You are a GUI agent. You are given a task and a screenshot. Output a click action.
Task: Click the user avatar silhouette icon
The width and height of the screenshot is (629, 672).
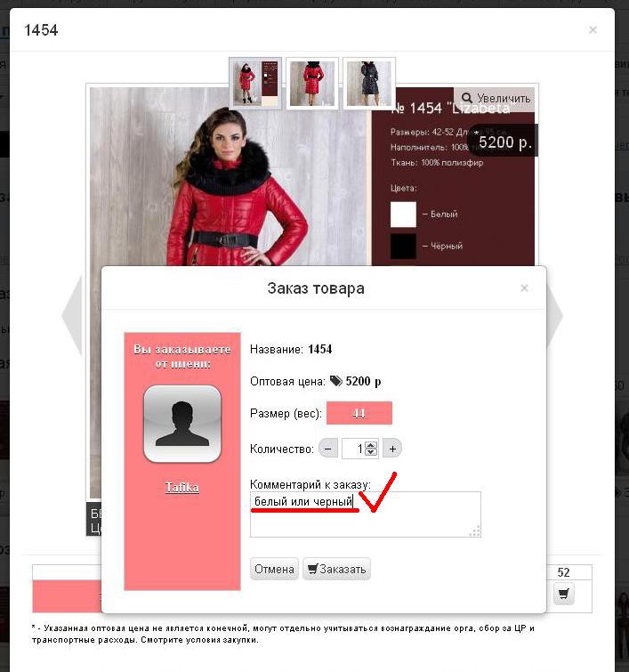[182, 424]
